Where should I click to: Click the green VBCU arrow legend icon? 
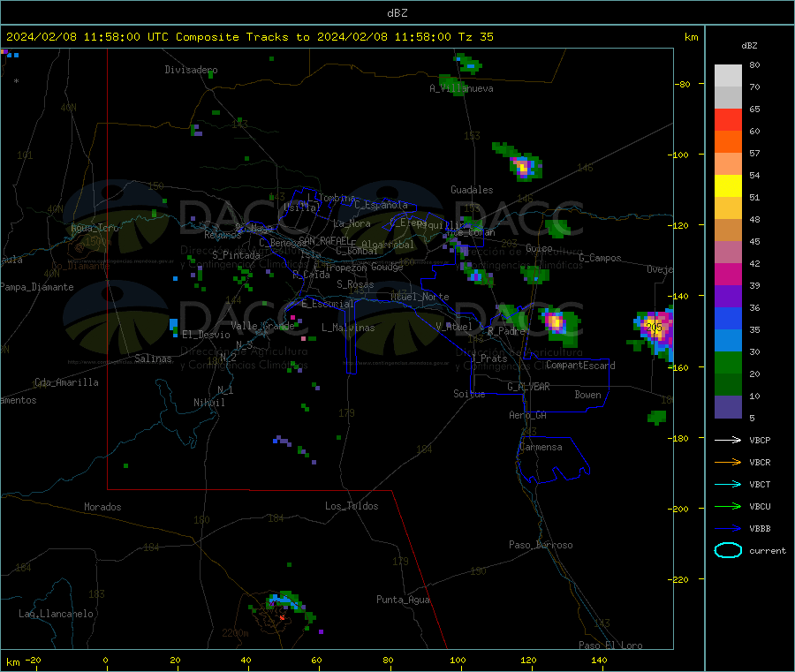[x=728, y=506]
